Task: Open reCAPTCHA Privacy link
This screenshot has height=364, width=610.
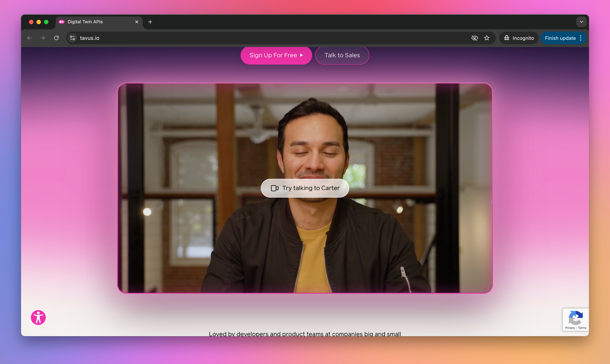Action: tap(570, 328)
